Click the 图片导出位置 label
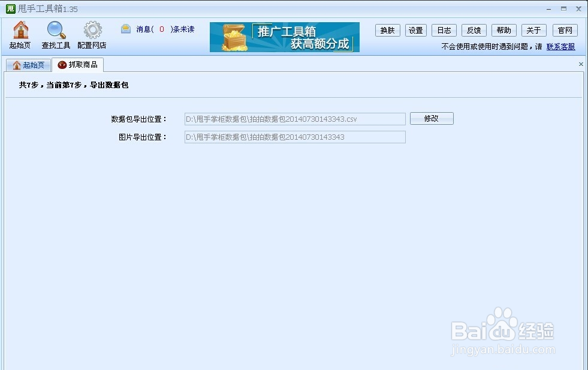The width and height of the screenshot is (588, 370). point(143,137)
